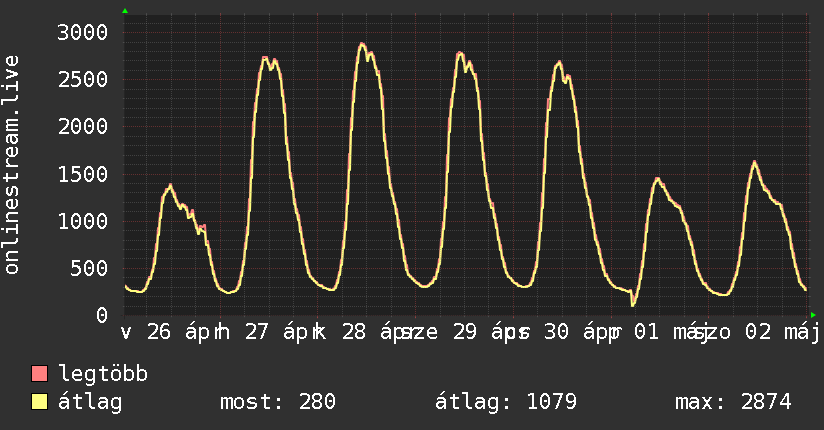Select the átlag legend label

(x=90, y=402)
